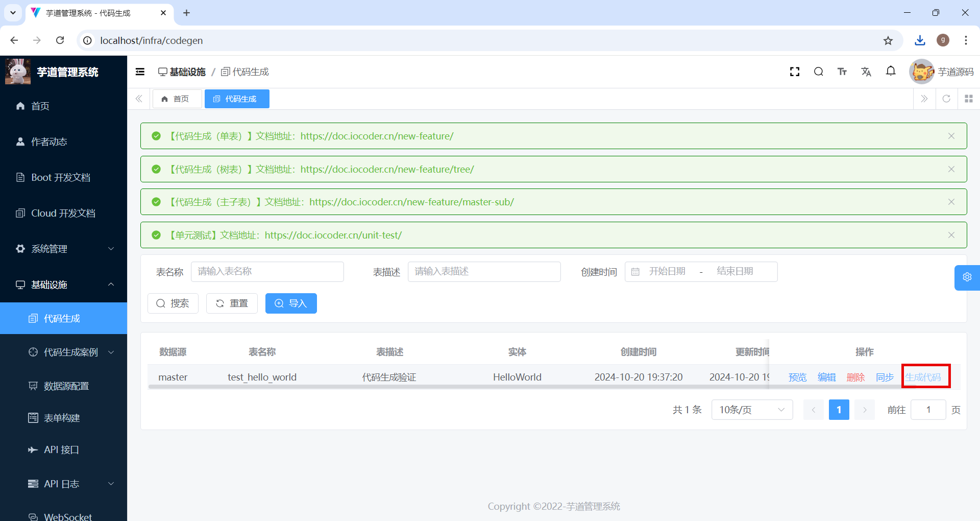This screenshot has width=980, height=521.
Task: Expand the 代码生成案例 submenu
Action: coord(63,352)
